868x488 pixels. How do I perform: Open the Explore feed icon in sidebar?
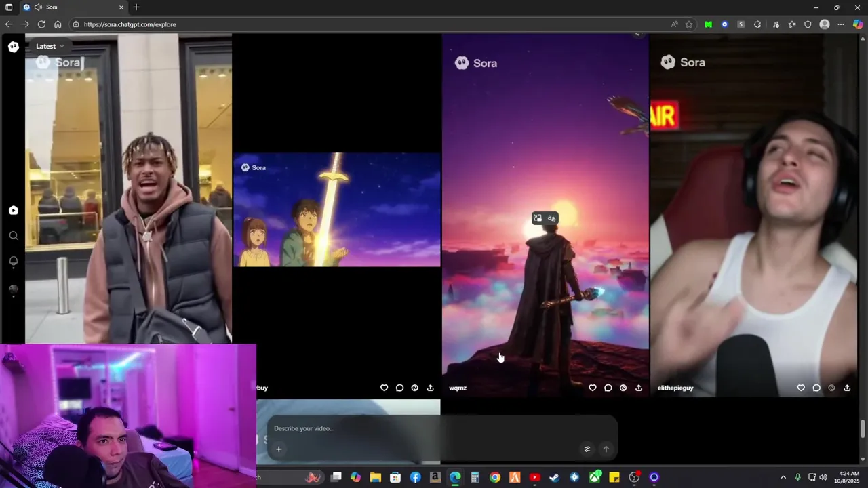(14, 211)
